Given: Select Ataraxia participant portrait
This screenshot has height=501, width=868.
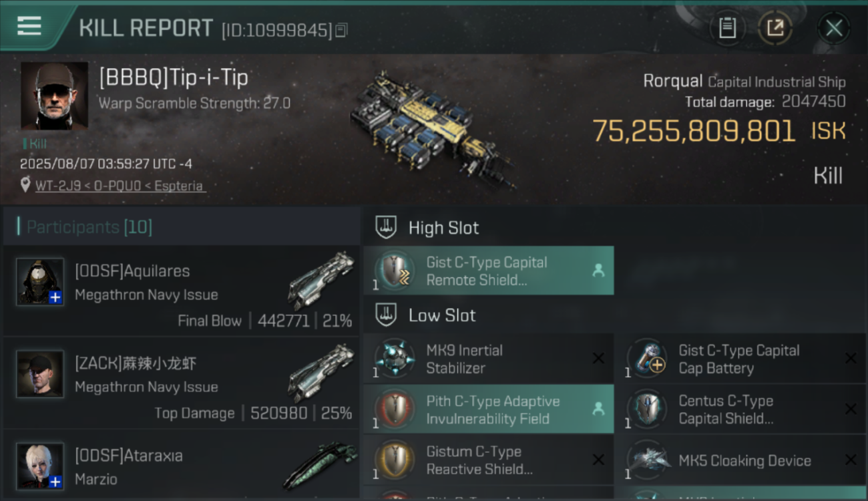Looking at the screenshot, I should [40, 466].
